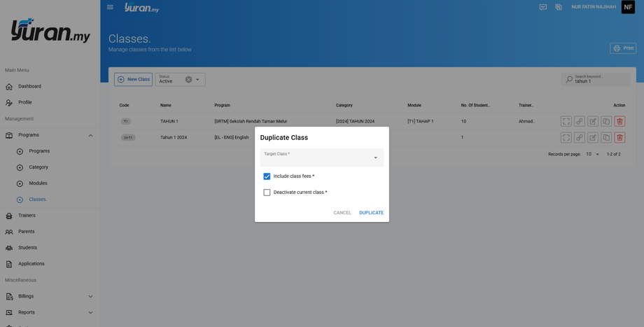The image size is (644, 327).
Task: Click link icon for Tahun 1 2024
Action: click(580, 138)
